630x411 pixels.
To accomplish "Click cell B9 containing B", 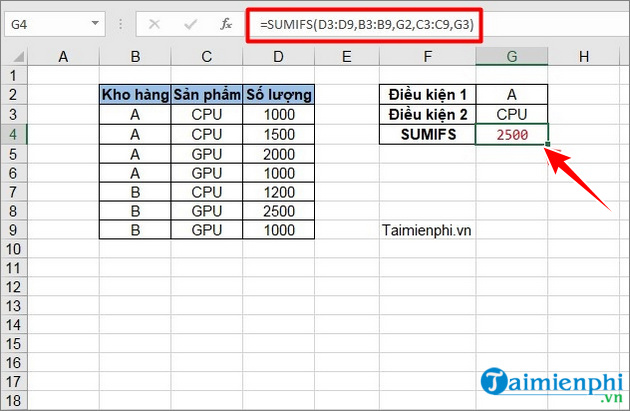I will [135, 230].
